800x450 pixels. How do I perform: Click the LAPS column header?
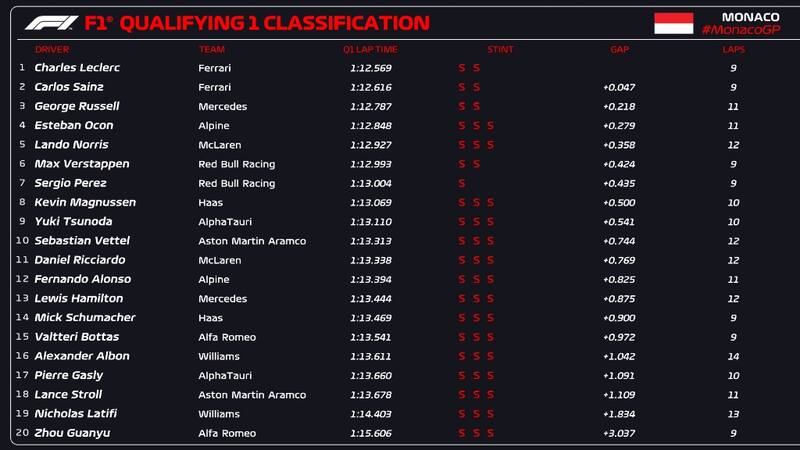coord(734,49)
